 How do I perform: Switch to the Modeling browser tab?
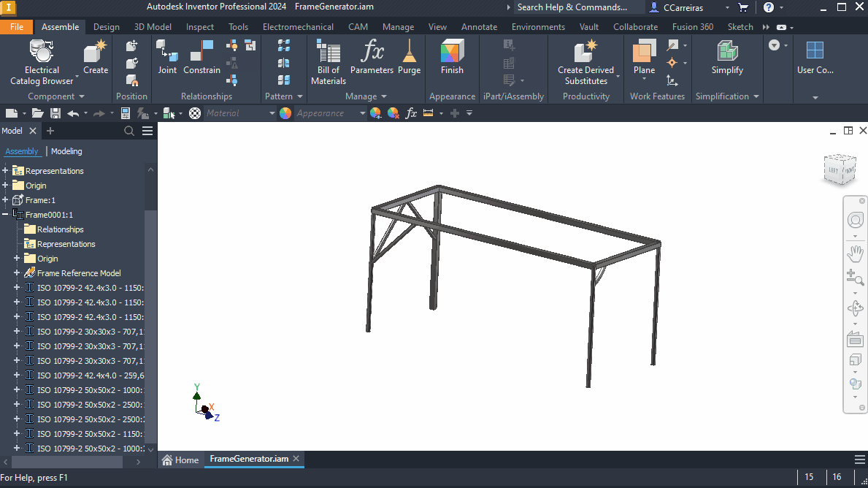coord(66,151)
